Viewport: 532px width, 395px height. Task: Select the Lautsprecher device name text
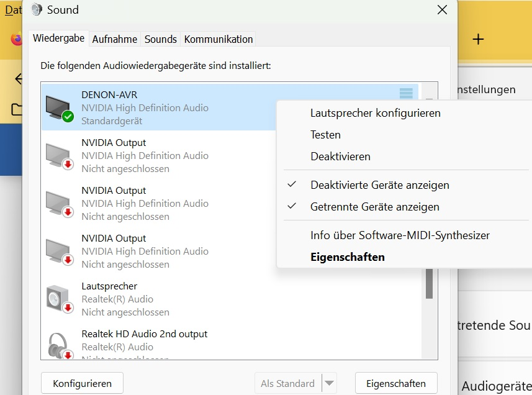(109, 286)
